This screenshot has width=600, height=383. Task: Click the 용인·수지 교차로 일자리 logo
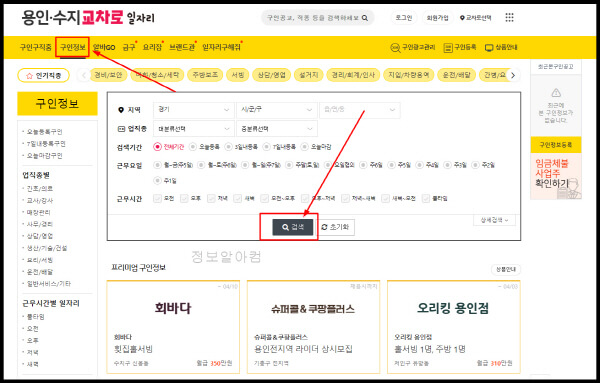[x=88, y=18]
